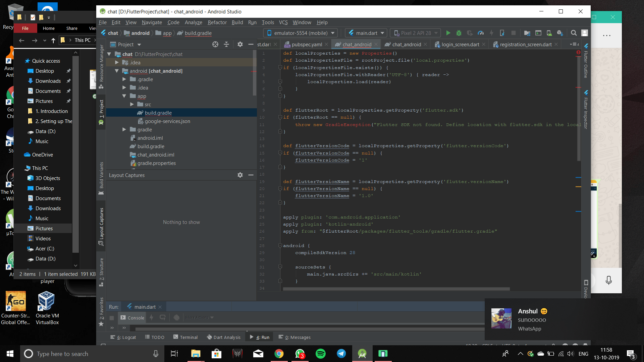Collapse the android [chat_android] folder
This screenshot has width=644, height=362.
coord(117,71)
